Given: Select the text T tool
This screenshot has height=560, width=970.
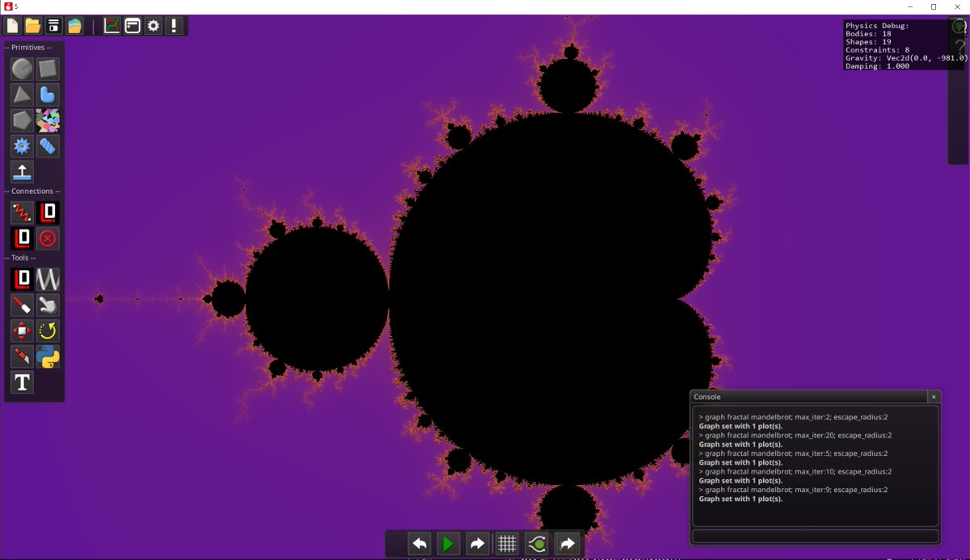Looking at the screenshot, I should point(22,383).
